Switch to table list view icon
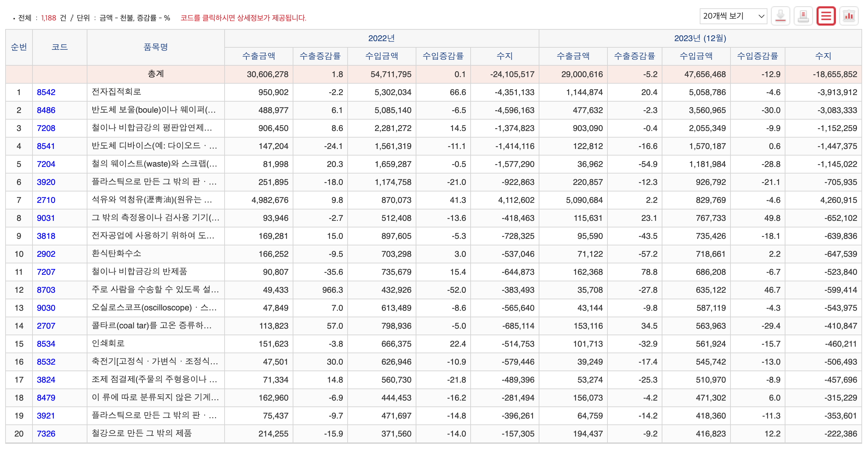The width and height of the screenshot is (868, 450). [x=826, y=16]
